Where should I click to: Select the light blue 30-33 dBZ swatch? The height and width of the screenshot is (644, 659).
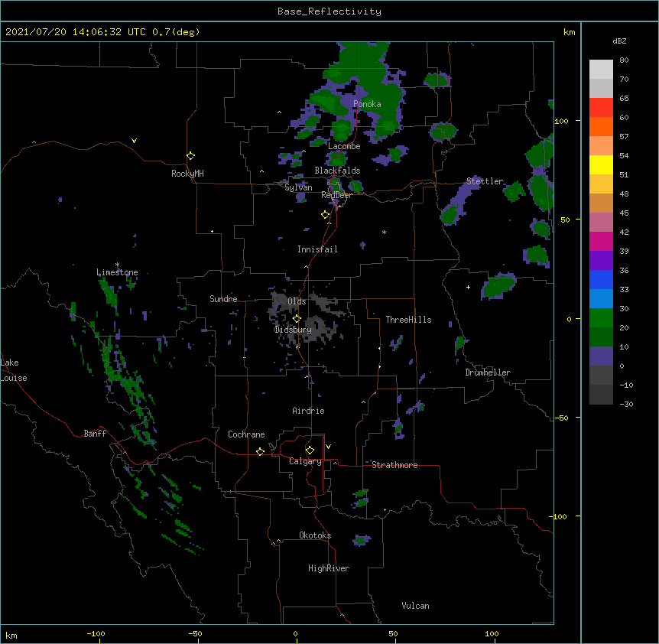click(601, 299)
